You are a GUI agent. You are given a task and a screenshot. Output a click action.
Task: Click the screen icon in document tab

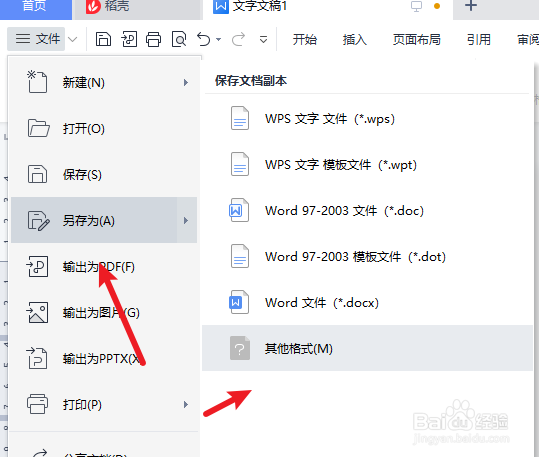tap(416, 6)
